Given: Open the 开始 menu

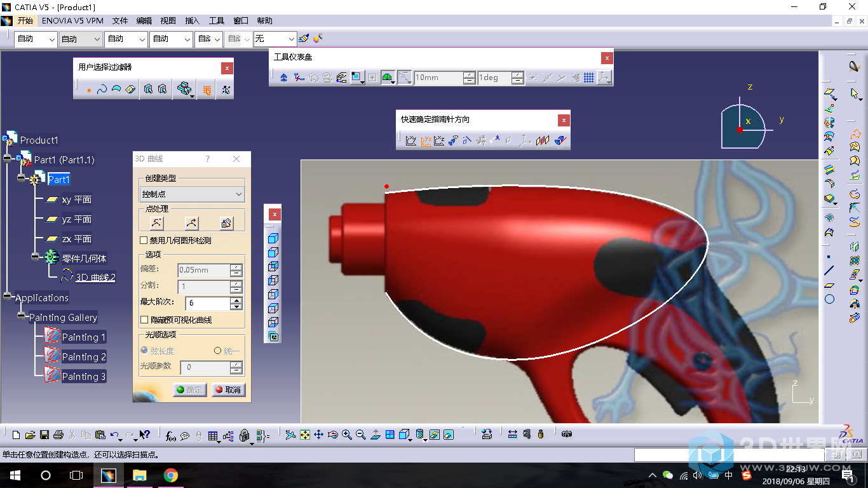Looking at the screenshot, I should coord(25,20).
